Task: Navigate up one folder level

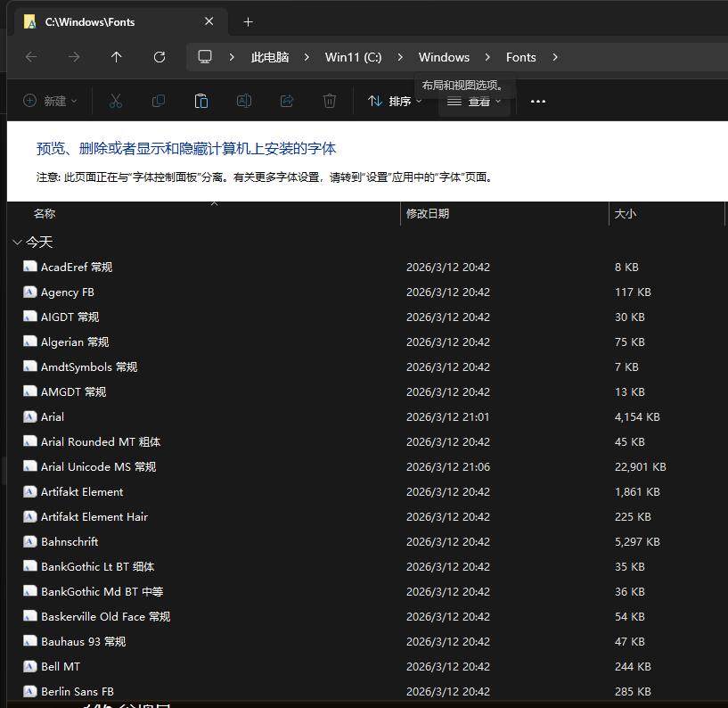Action: pos(117,57)
